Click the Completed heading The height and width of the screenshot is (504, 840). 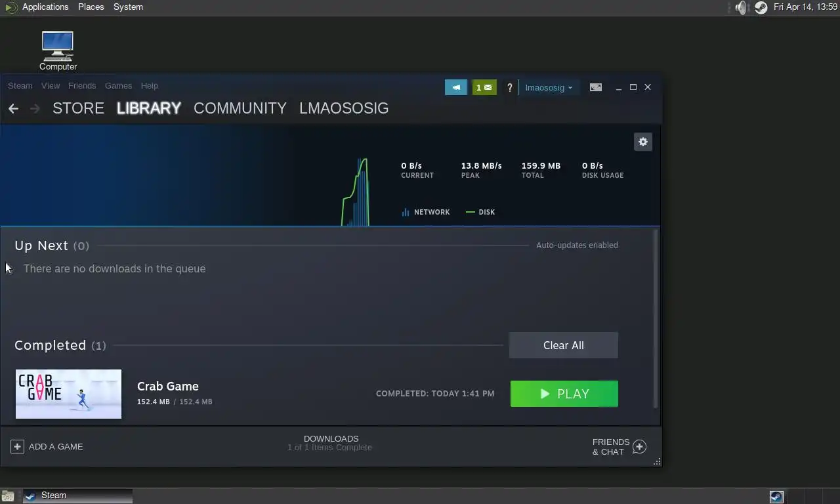click(x=51, y=345)
